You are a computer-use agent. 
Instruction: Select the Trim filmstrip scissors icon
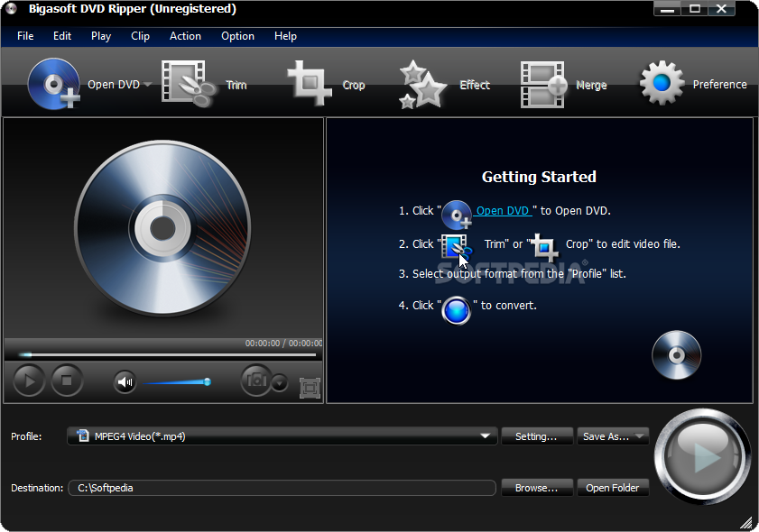189,84
